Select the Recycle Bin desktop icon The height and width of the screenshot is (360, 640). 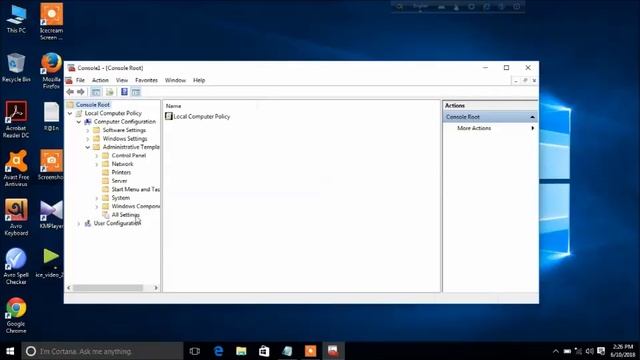16,68
